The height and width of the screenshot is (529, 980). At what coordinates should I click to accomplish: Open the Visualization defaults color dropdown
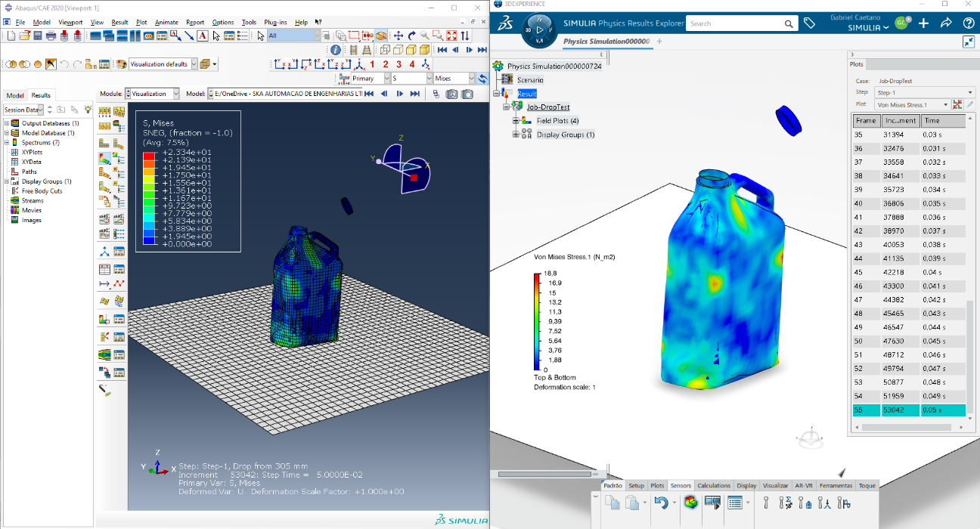coord(194,64)
